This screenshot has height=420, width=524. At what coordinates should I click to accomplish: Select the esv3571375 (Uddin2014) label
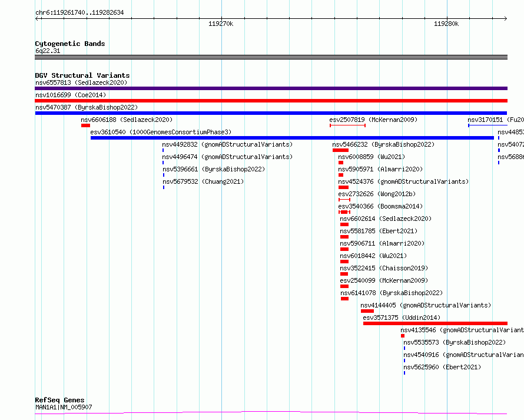coord(402,318)
